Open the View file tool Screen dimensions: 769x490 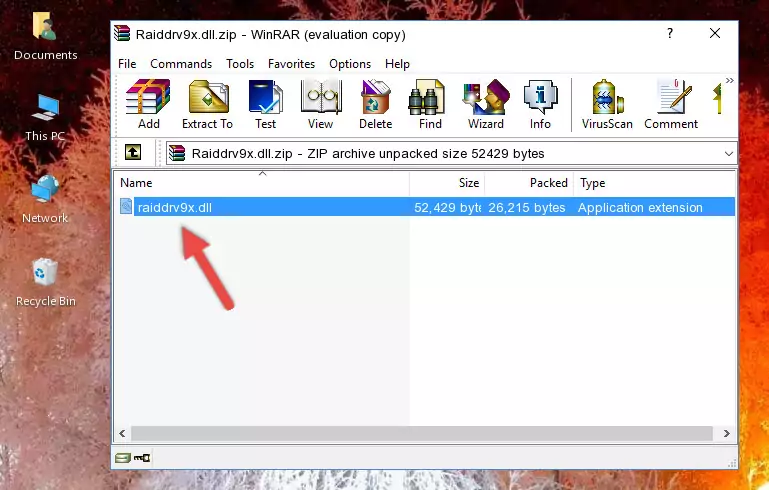321,104
